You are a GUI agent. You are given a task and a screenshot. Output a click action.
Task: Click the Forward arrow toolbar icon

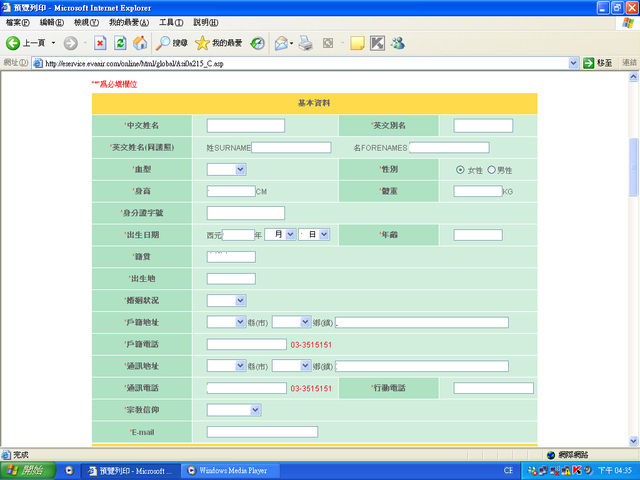coord(71,43)
